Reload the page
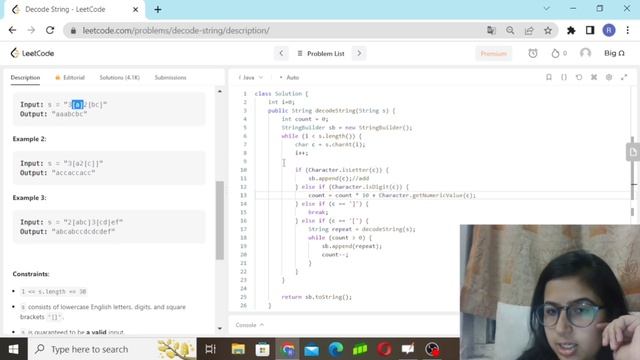 tap(50, 30)
